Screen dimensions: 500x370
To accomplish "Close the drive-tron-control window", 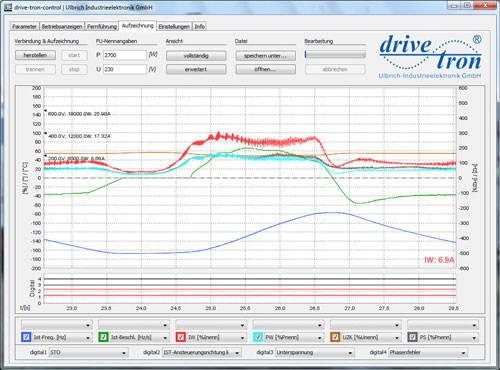I will coord(486,6).
